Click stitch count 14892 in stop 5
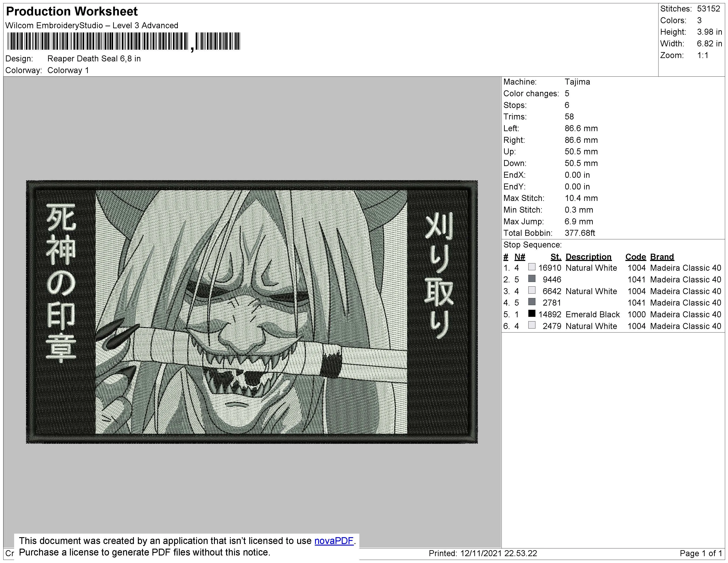Viewport: 728px width, 563px height. 550,315
